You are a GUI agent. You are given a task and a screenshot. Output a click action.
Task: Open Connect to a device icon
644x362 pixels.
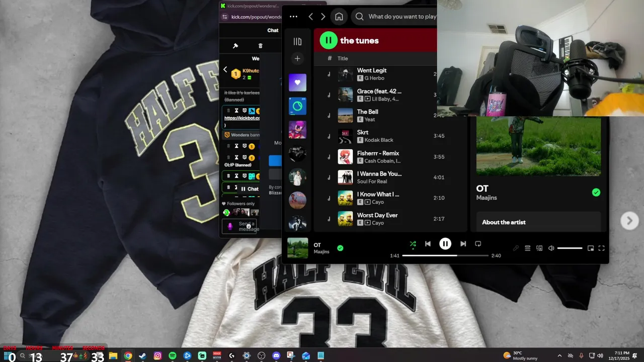[539, 248]
